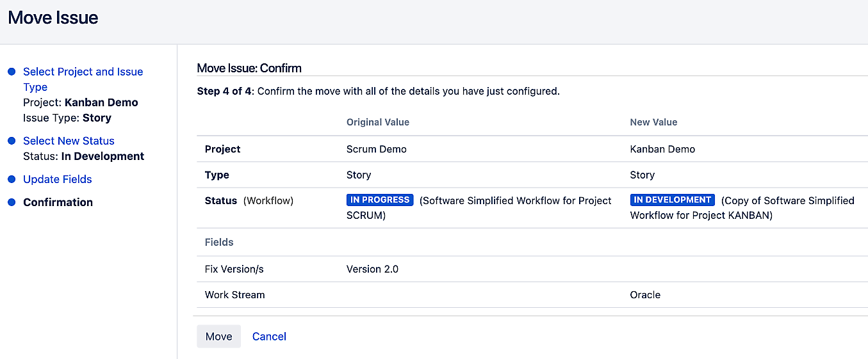Click the 'Step 4 of 4' instruction text
Image resolution: width=868 pixels, height=359 pixels.
[379, 92]
